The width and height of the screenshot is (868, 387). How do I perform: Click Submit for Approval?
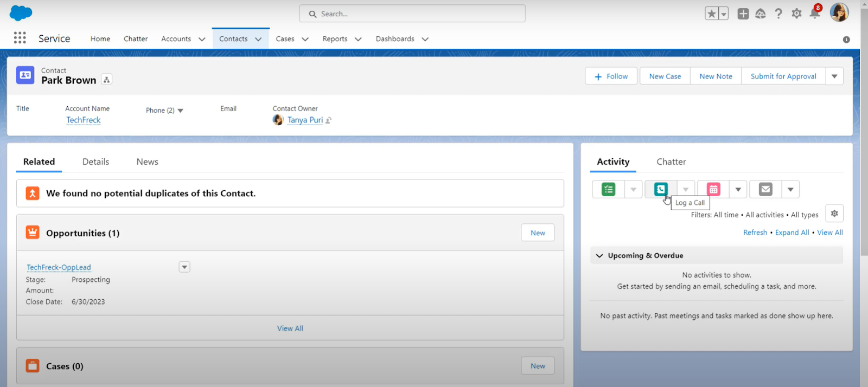coord(783,76)
